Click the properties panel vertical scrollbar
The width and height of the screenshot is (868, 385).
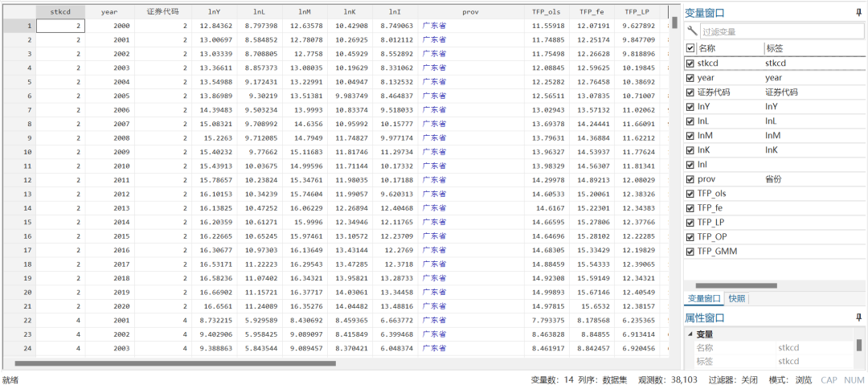click(x=859, y=345)
